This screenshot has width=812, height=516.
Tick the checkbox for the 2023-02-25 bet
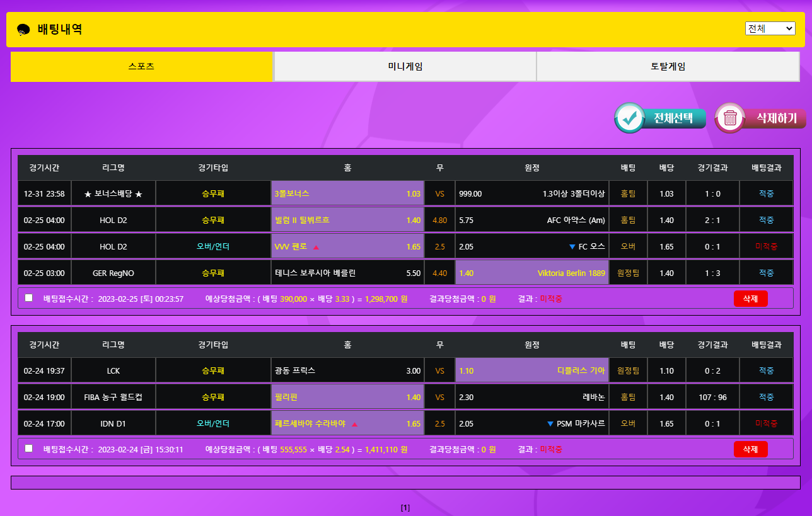coord(28,298)
